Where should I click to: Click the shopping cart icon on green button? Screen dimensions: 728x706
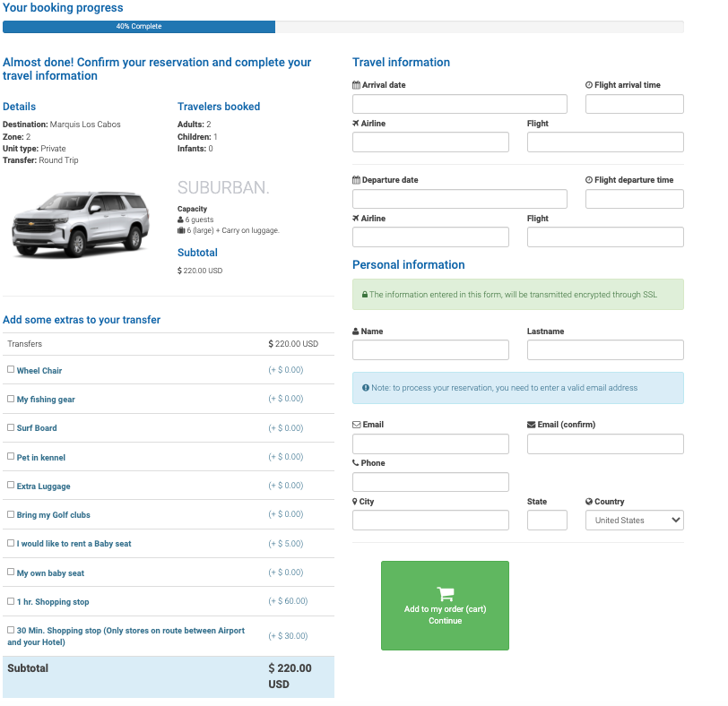[445, 593]
